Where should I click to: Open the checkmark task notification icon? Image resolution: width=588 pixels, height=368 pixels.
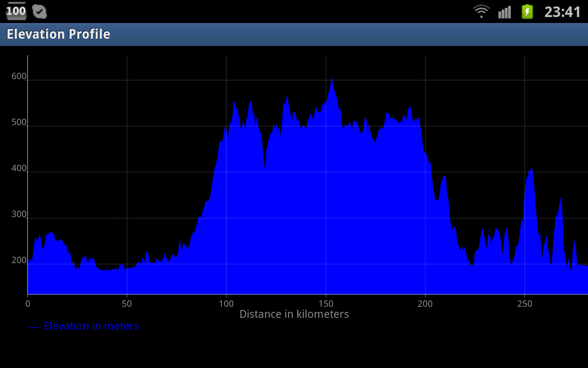40,11
